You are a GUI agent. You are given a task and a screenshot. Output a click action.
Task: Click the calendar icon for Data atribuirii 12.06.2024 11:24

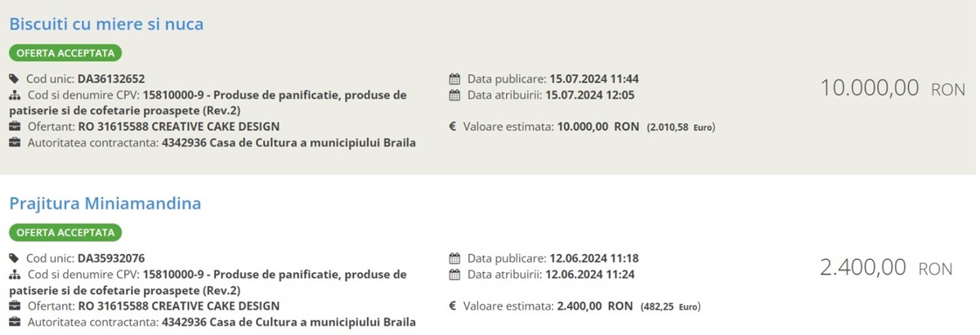454,275
